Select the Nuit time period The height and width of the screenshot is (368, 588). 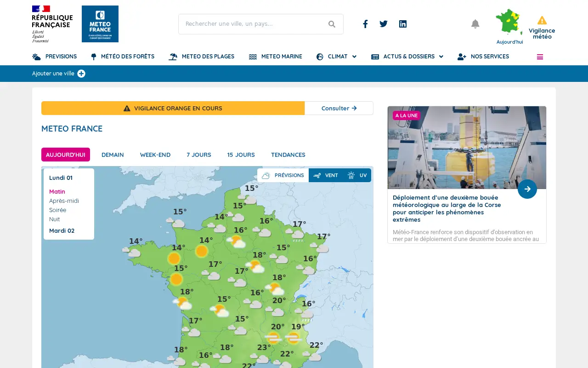point(55,219)
